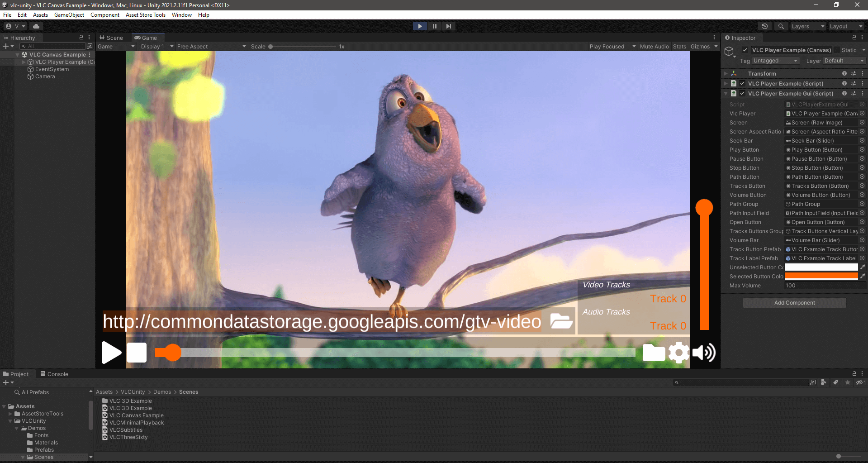
Task: Toggle Mute Audio in Game view
Action: pyautogui.click(x=654, y=47)
